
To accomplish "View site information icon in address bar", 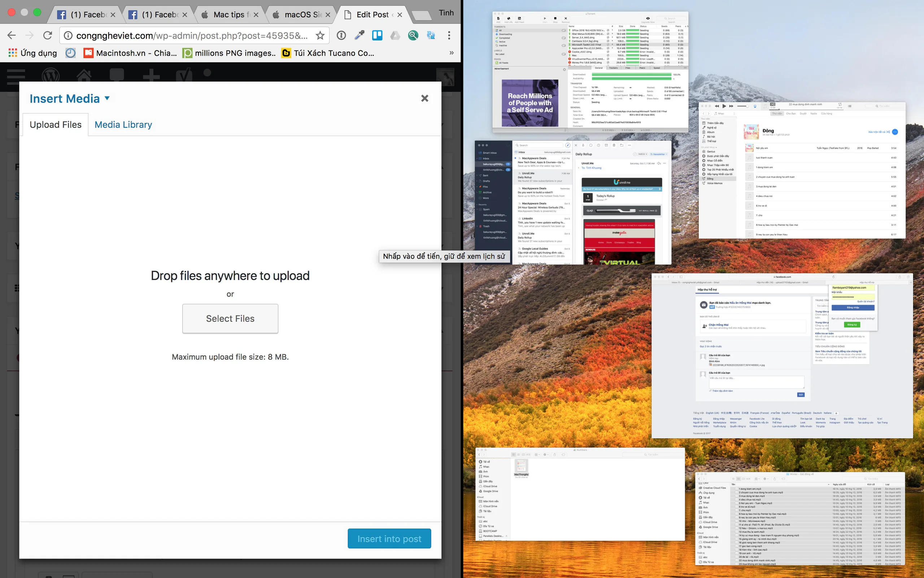I will [x=68, y=35].
